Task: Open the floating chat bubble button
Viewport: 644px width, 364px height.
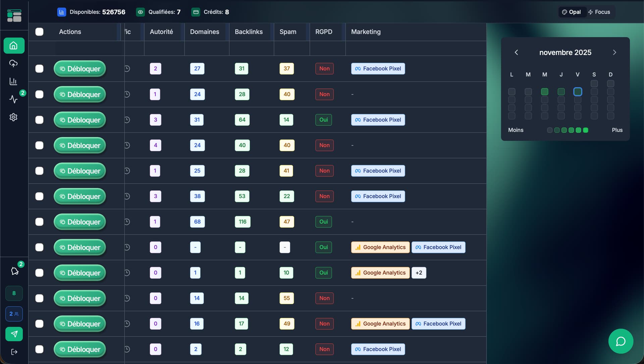Action: (621, 341)
